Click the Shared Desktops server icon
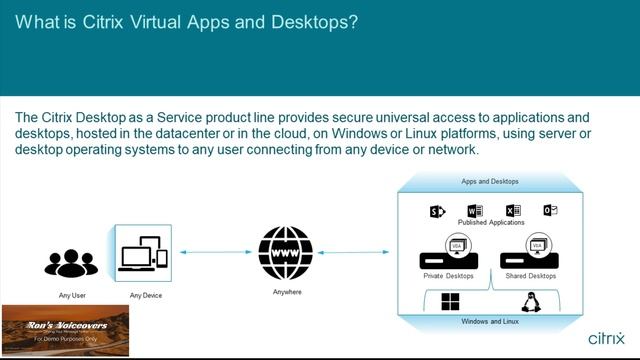Viewport: 640px width, 360px height. tap(529, 252)
